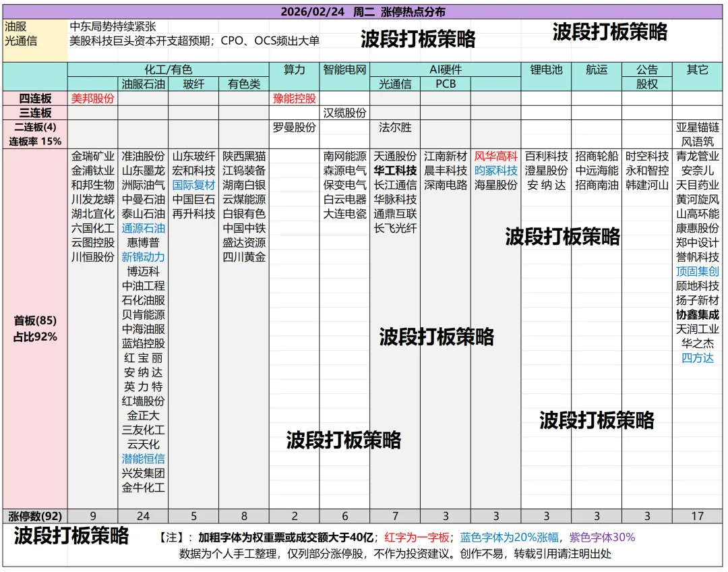Select the red '风华高科' stock cell
This screenshot has height=572, width=728.
pos(496,156)
